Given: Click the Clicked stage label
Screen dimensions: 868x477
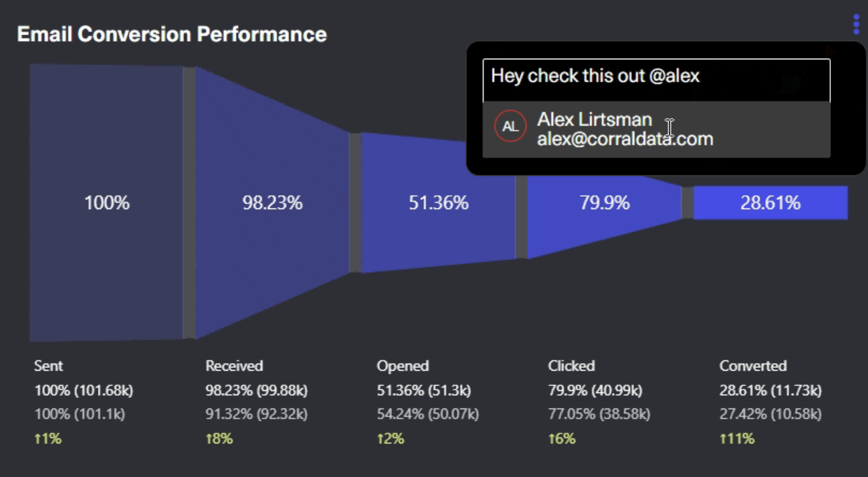Looking at the screenshot, I should pyautogui.click(x=571, y=366).
